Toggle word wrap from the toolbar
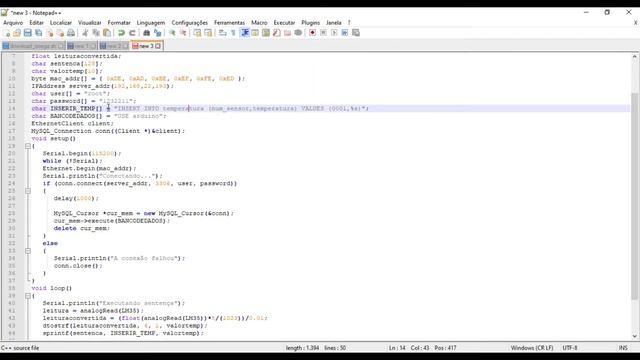The height and width of the screenshot is (360, 640). point(222,33)
